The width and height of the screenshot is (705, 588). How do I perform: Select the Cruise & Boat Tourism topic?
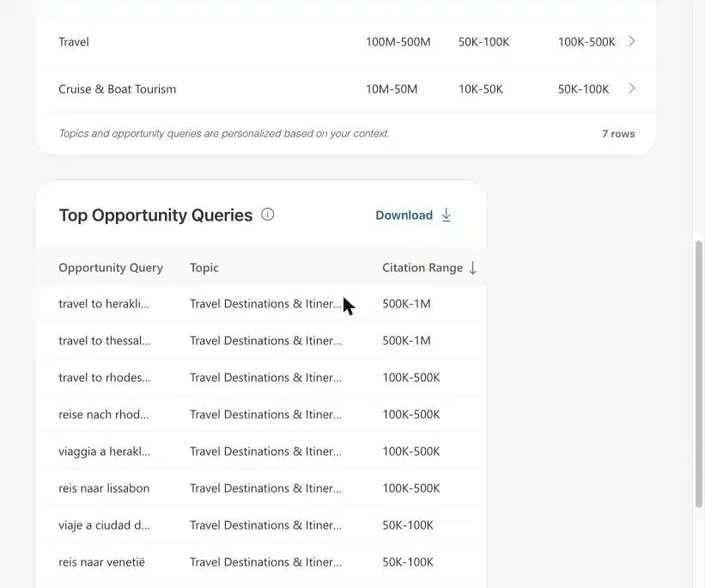tap(118, 89)
